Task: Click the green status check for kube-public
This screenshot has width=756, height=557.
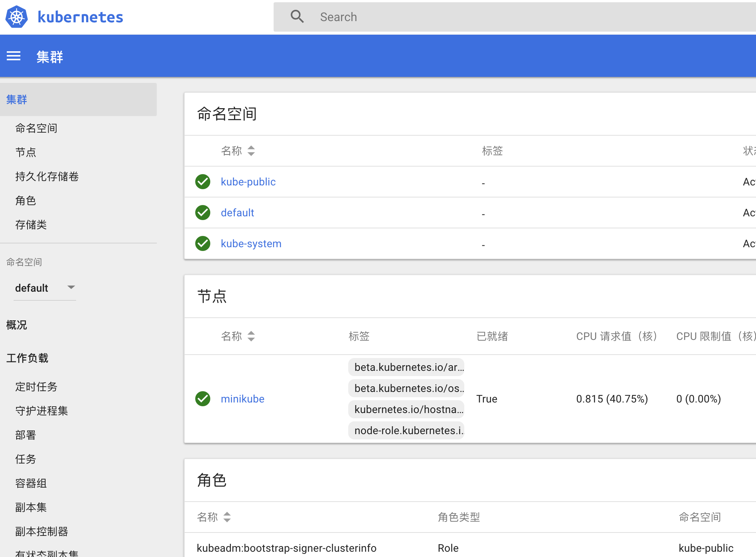Action: tap(203, 182)
